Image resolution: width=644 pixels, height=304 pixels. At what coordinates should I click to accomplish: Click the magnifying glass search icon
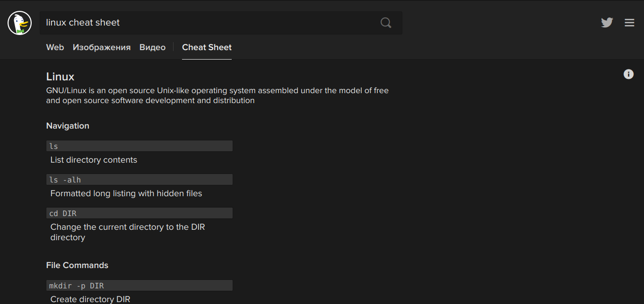click(x=386, y=23)
